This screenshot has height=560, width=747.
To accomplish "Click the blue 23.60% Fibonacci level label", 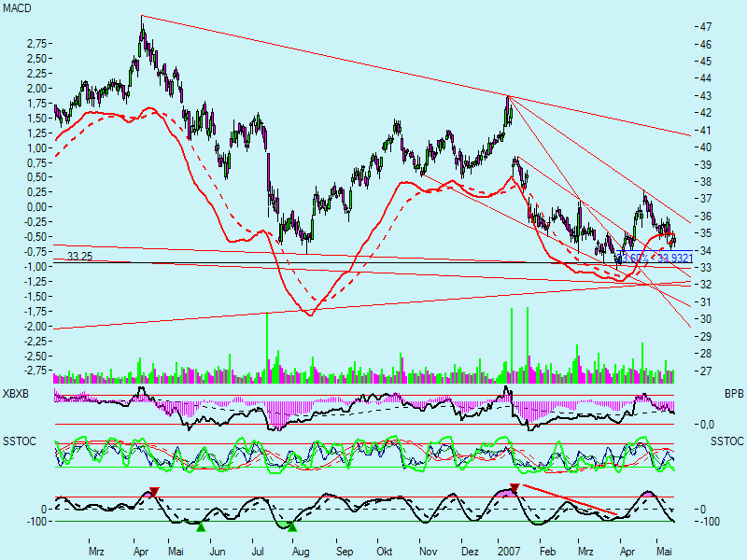I will tap(632, 258).
